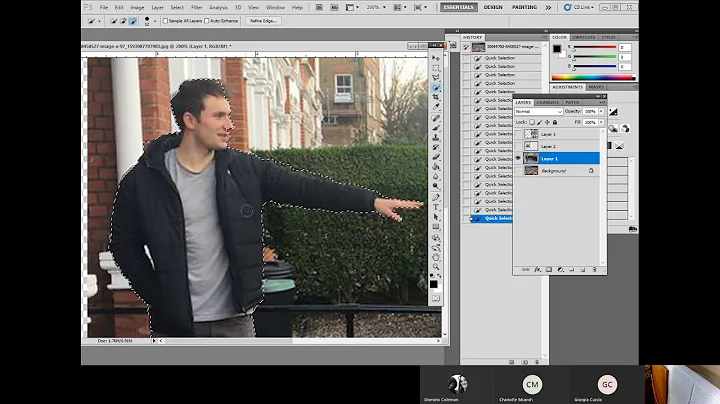Open the brush picker dropdown arrow

(155, 21)
